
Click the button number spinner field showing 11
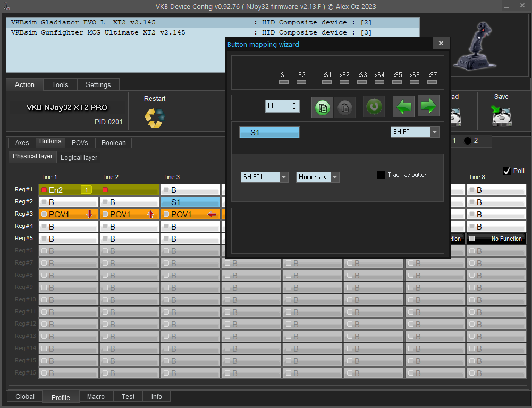(x=277, y=106)
